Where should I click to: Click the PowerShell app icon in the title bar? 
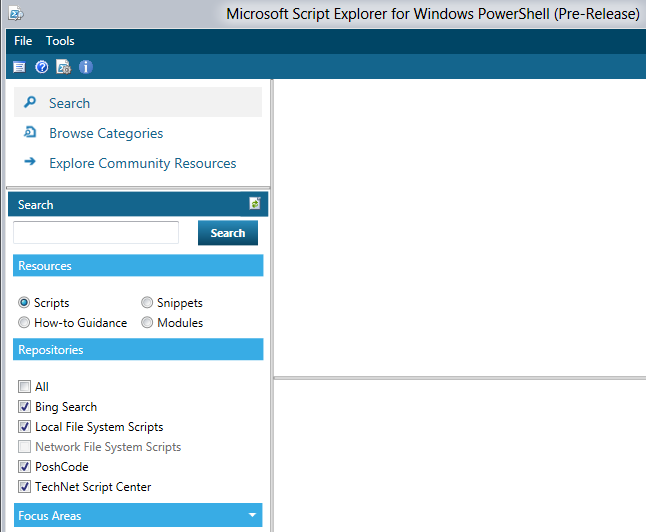[16, 14]
